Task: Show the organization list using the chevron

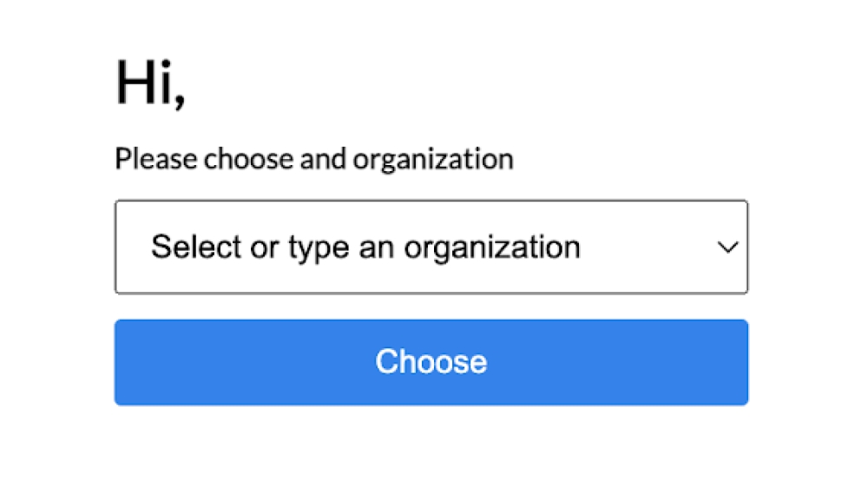Action: (x=728, y=247)
